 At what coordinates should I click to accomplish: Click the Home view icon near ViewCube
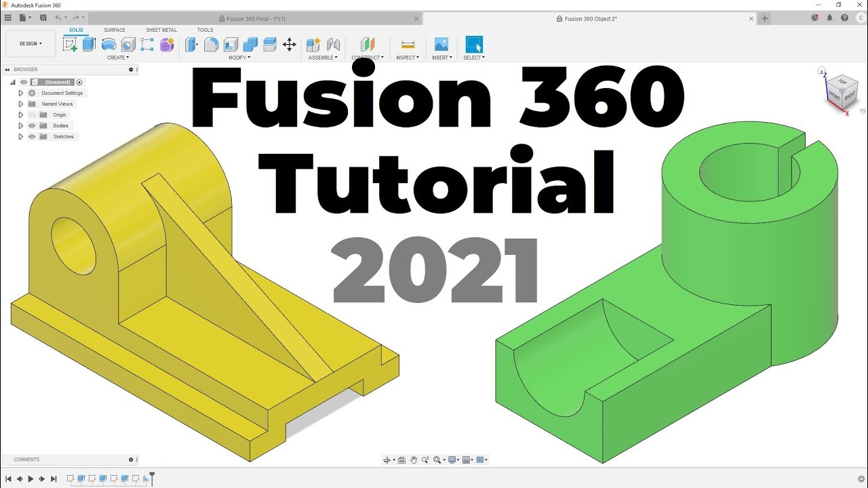click(x=822, y=70)
